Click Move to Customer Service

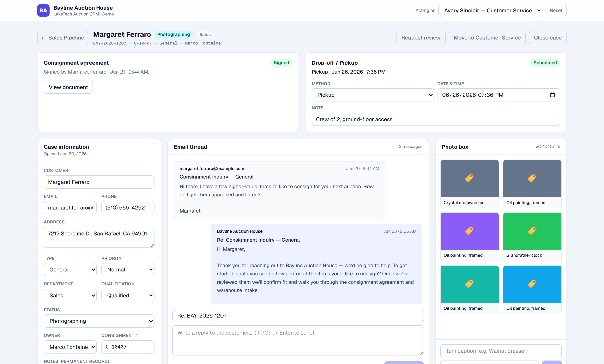point(487,38)
